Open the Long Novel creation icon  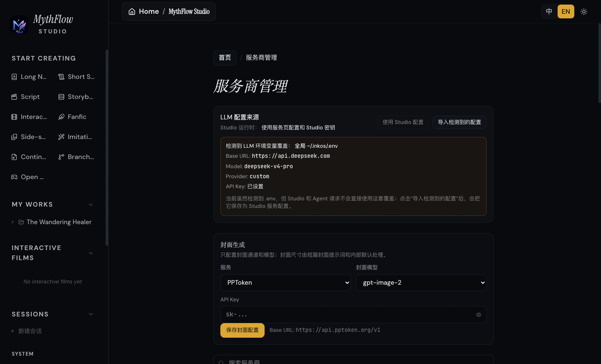click(14, 77)
